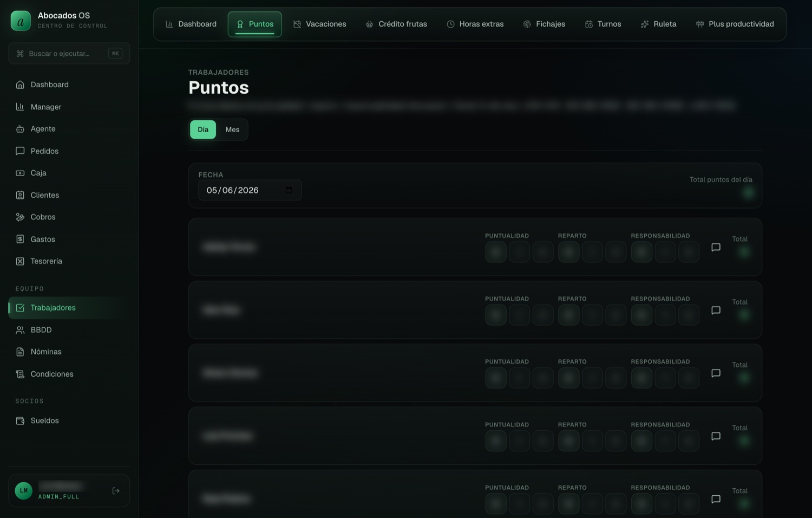Navigate to Clientes in sidebar

pyautogui.click(x=69, y=195)
